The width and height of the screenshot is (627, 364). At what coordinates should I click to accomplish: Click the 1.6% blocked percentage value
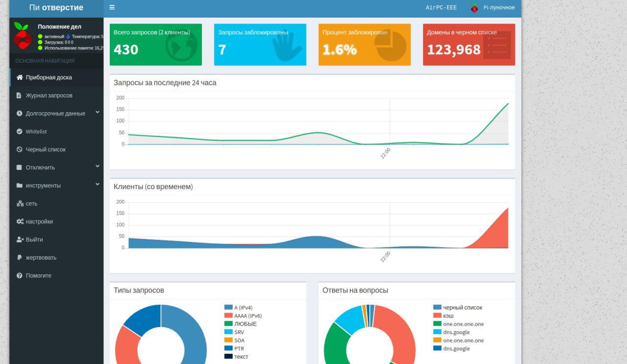click(x=339, y=49)
